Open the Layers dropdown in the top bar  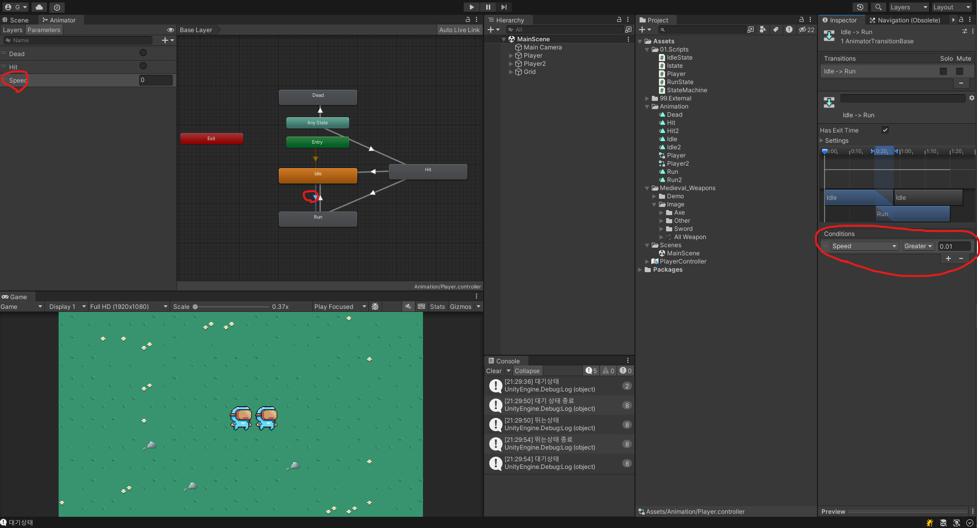tap(909, 7)
